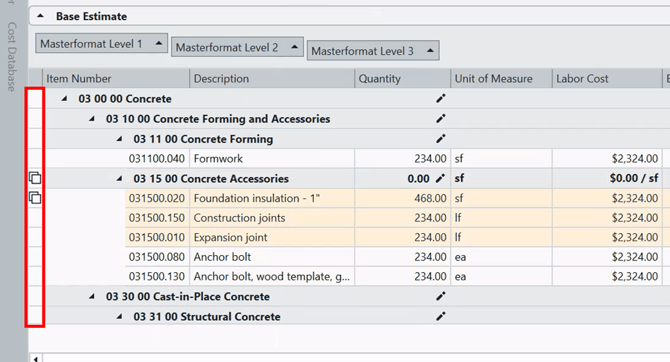Viewport: 670px width, 362px height.
Task: Collapse the 03 00 00 Concrete tree node
Action: point(65,99)
